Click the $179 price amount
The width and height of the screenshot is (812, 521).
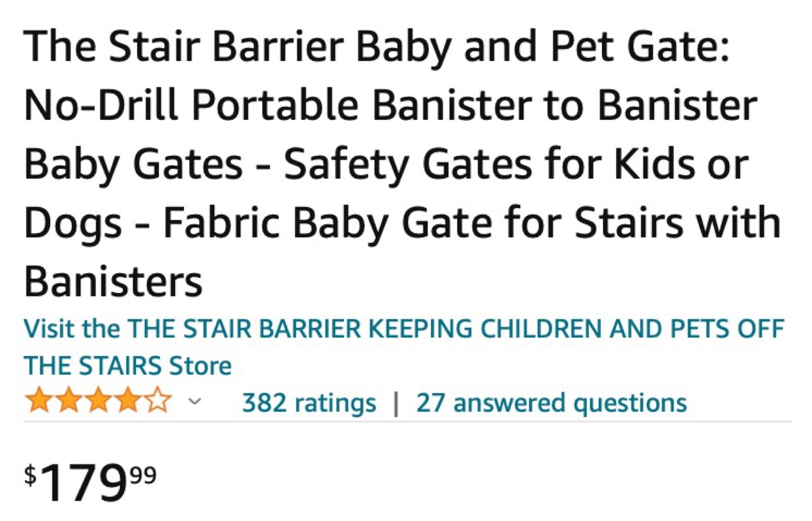point(83,482)
